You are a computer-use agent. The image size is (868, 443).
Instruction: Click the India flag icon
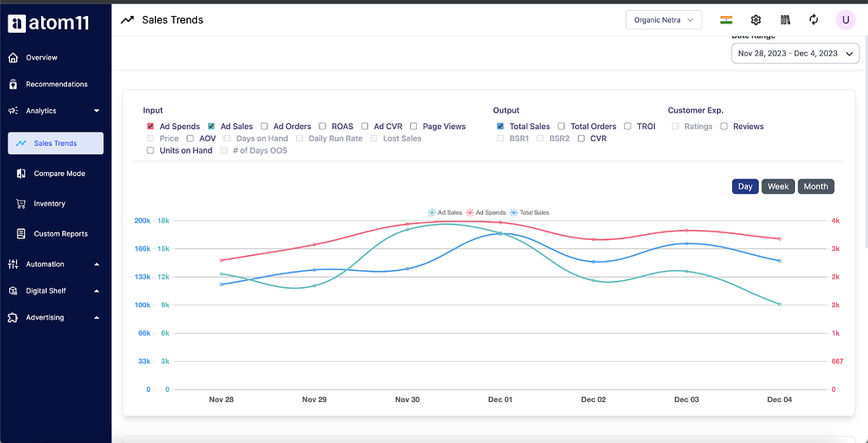point(726,20)
